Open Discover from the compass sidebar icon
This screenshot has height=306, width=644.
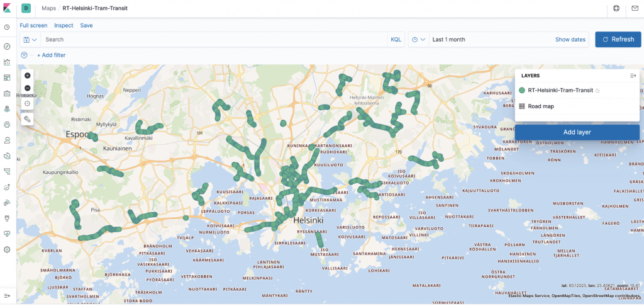(7, 47)
